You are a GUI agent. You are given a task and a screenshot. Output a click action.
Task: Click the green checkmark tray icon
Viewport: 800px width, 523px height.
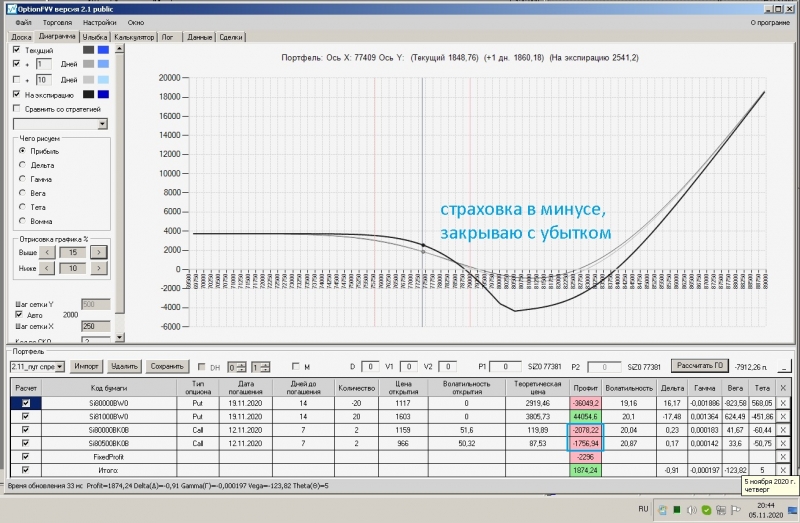point(706,510)
